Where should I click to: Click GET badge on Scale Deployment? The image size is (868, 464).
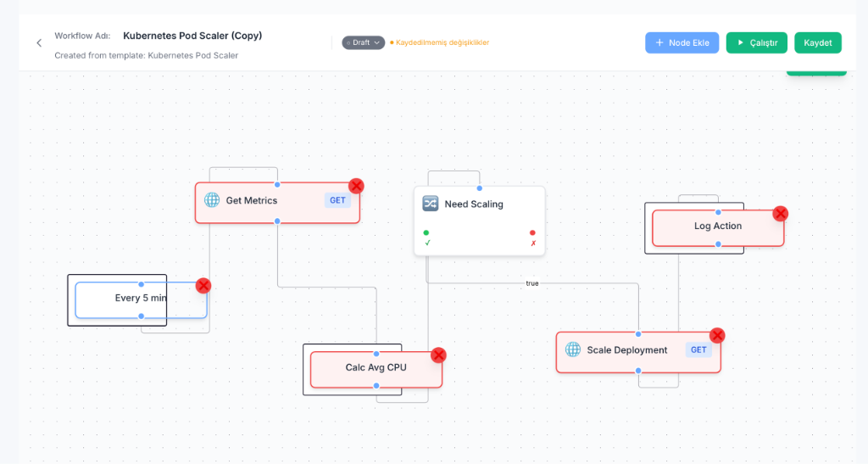point(698,349)
